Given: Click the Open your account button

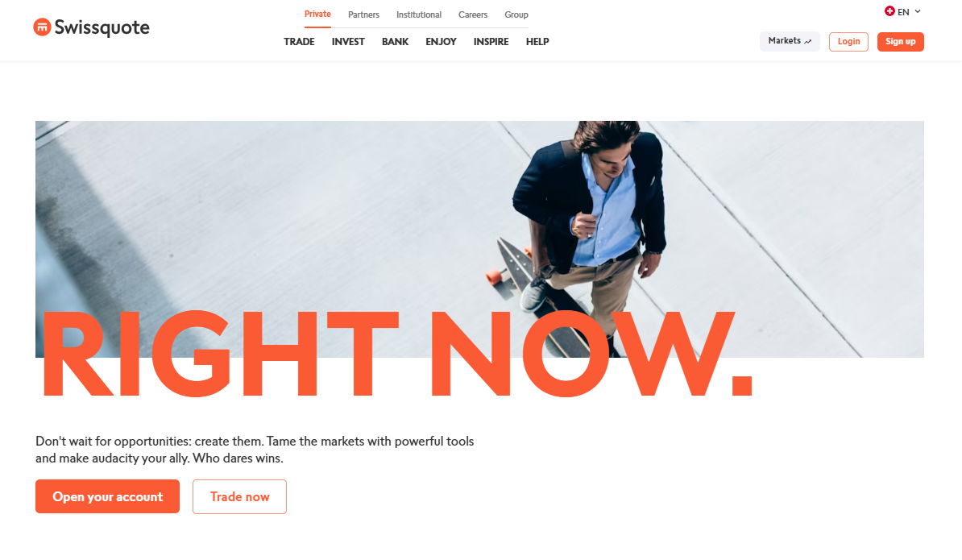Looking at the screenshot, I should [x=107, y=496].
